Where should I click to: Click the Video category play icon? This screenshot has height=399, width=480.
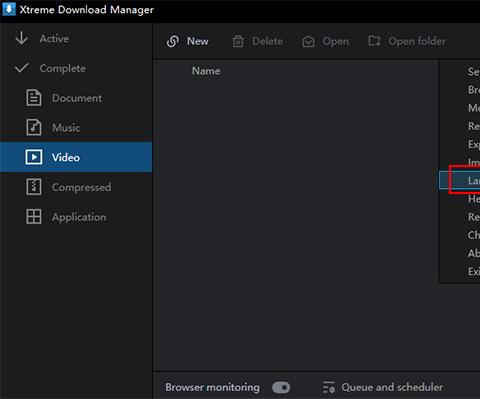pyautogui.click(x=34, y=157)
